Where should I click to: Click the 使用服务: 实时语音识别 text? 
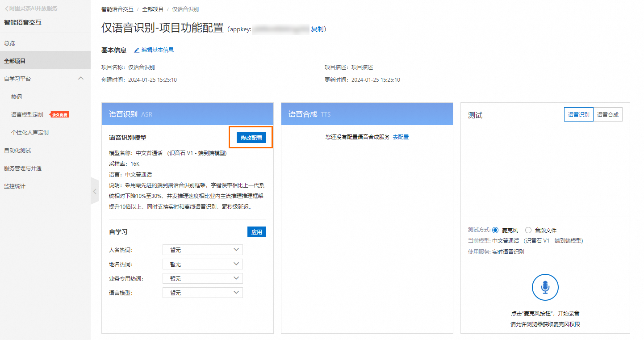pyautogui.click(x=496, y=252)
